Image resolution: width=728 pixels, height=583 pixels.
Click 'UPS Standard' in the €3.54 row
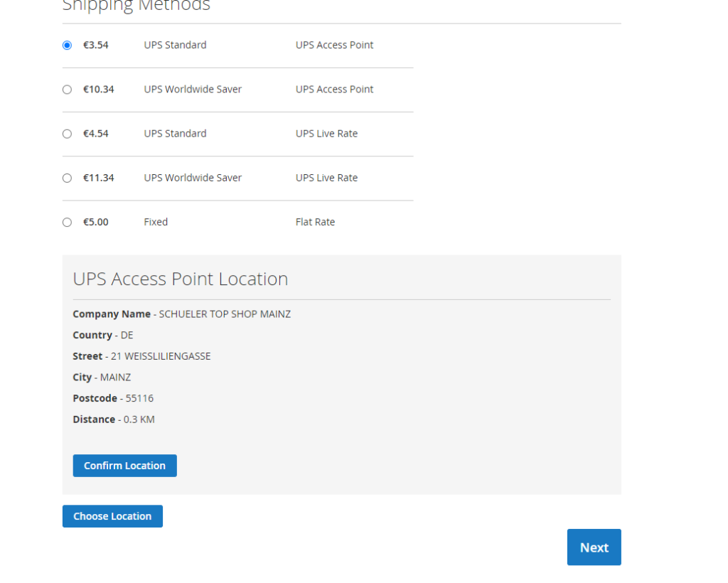point(176,45)
